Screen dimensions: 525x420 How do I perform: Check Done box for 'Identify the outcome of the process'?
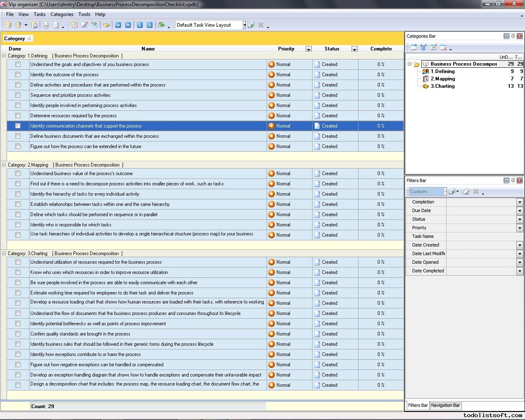[x=18, y=75]
